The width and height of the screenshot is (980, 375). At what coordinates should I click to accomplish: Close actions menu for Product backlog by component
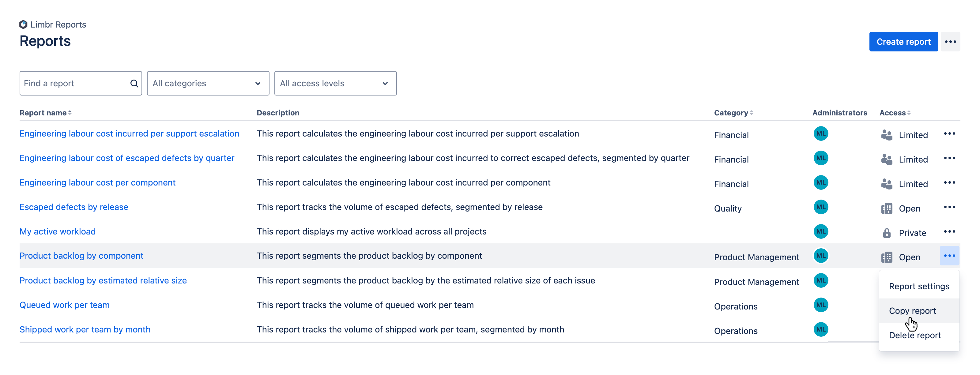click(x=949, y=256)
